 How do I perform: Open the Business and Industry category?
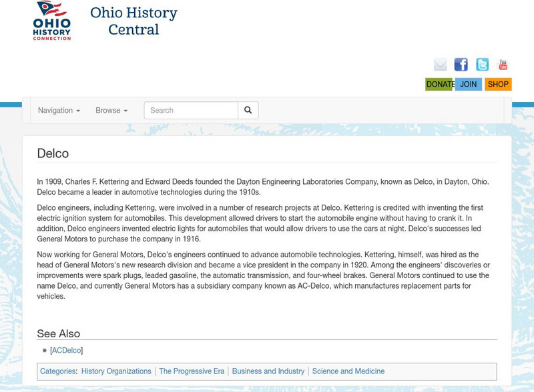[x=268, y=371]
